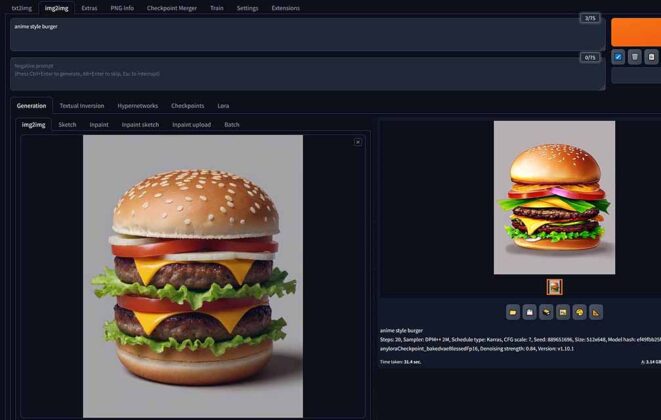Open the Checkpoint Merger tab

tap(171, 7)
